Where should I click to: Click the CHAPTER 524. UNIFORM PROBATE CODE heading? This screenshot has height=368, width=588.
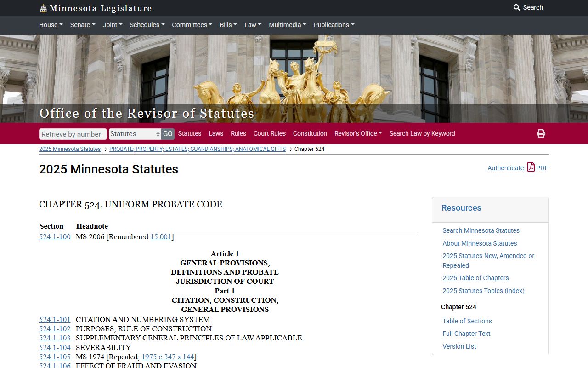(x=131, y=204)
